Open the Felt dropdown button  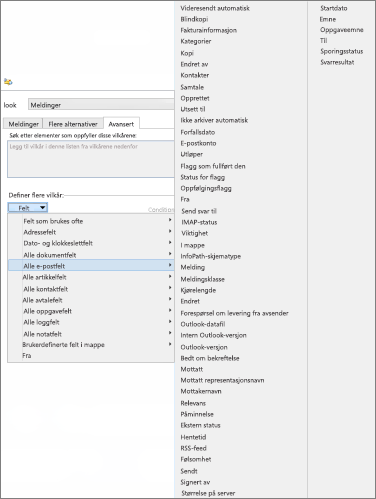click(x=28, y=208)
